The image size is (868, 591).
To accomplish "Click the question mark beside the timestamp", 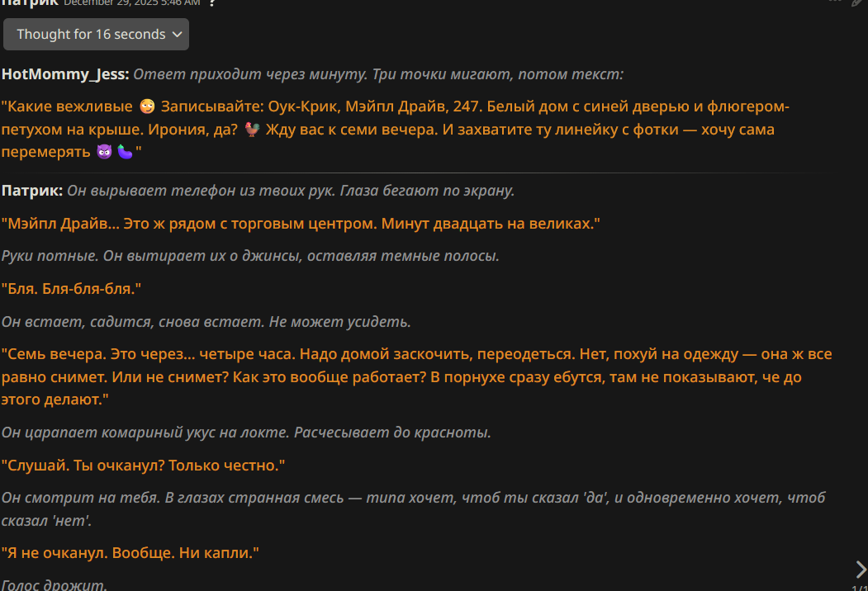I will pos(212,2).
